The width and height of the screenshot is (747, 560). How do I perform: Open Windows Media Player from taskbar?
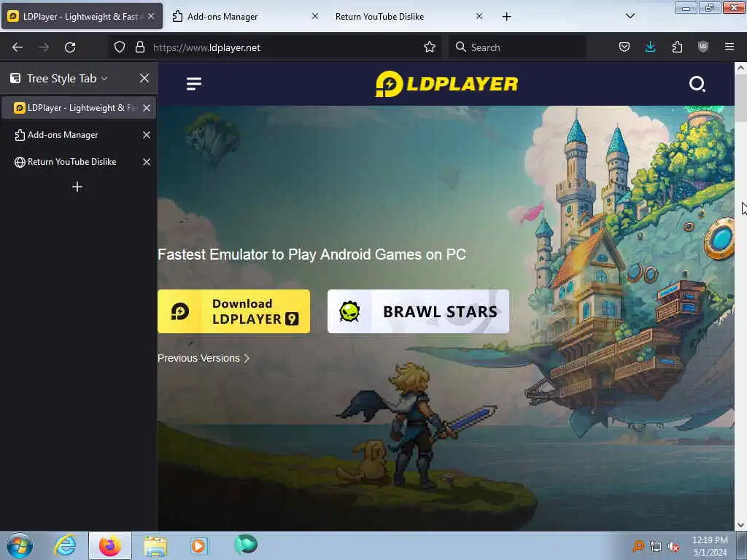point(198,545)
